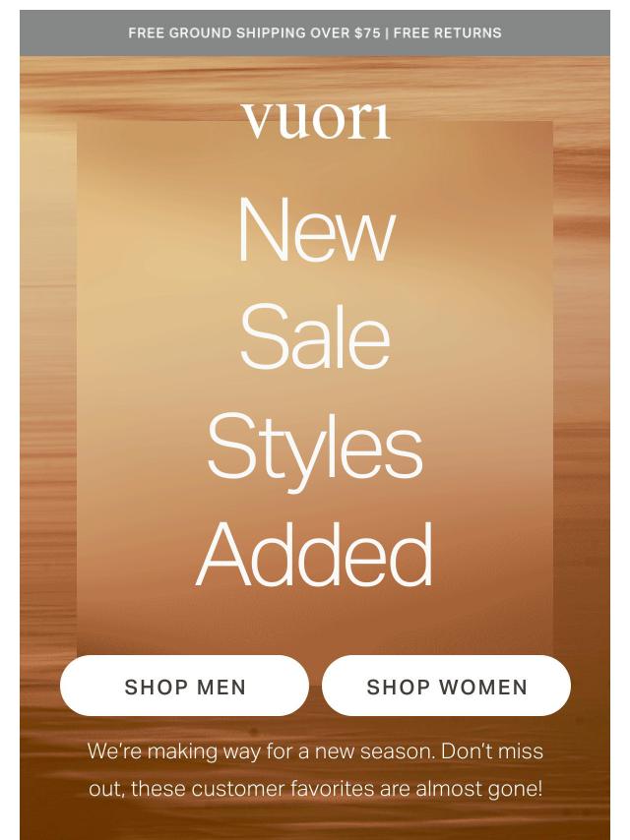Viewport: 630px width, 840px height.
Task: Click the SHOP WOMEN button
Action: (446, 686)
